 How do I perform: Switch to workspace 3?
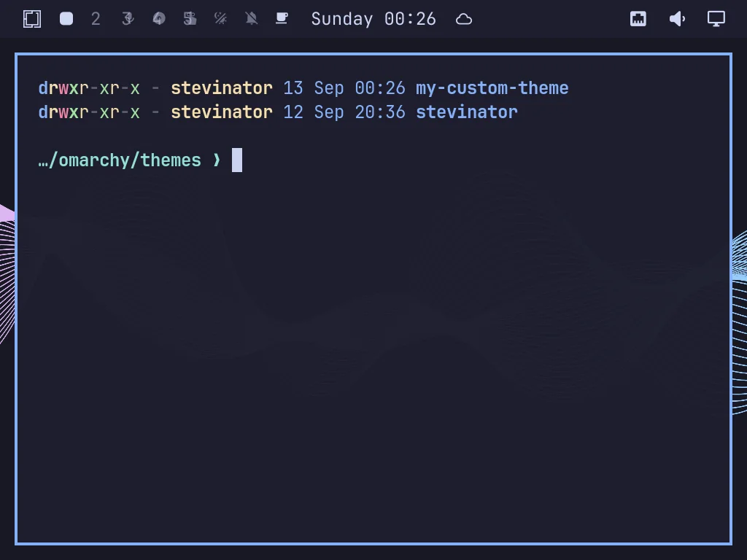pos(128,19)
